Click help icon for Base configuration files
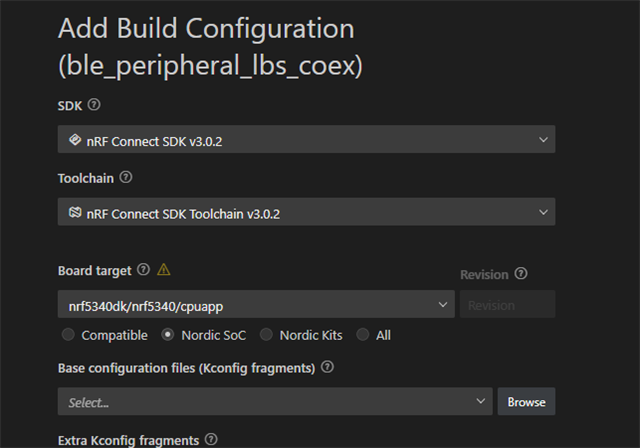This screenshot has width=640, height=448. [328, 367]
